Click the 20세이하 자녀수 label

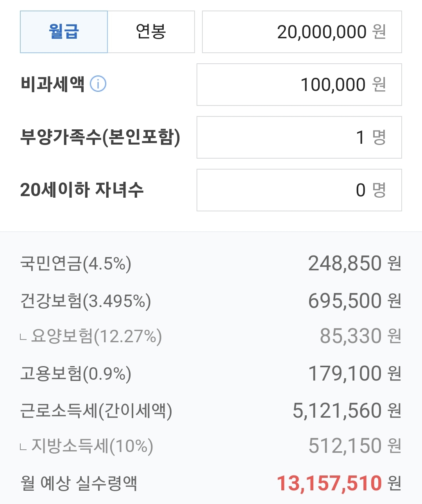click(x=82, y=190)
